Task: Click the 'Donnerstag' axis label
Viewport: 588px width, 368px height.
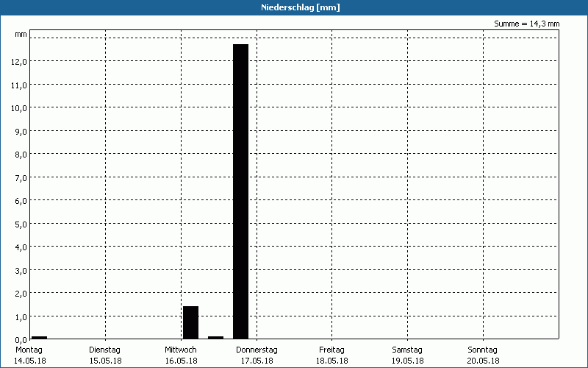Action: pyautogui.click(x=257, y=350)
